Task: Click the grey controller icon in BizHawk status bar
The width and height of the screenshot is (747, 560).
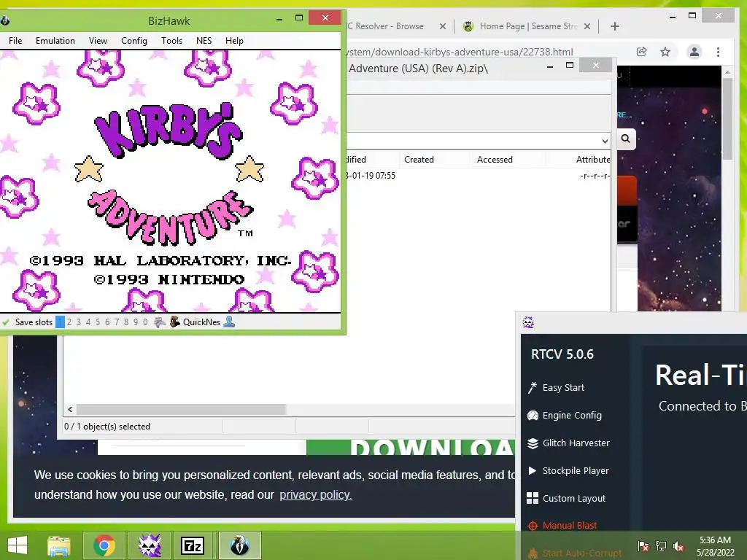Action: pos(160,322)
